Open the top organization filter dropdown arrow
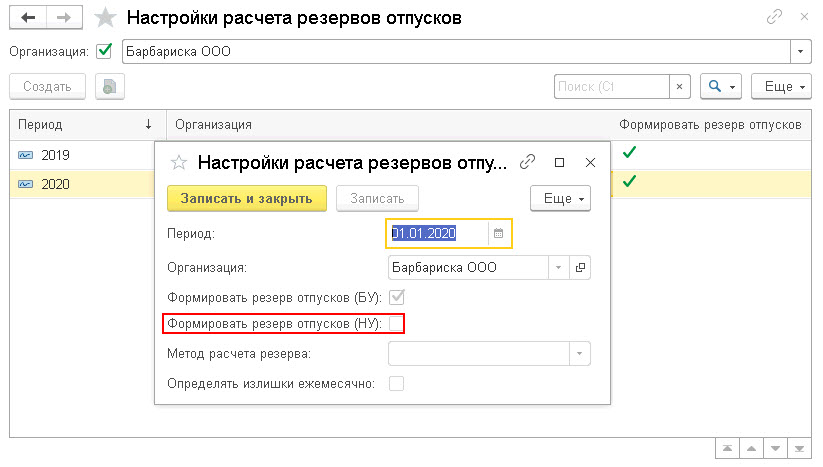This screenshot has height=467, width=823. pyautogui.click(x=800, y=51)
